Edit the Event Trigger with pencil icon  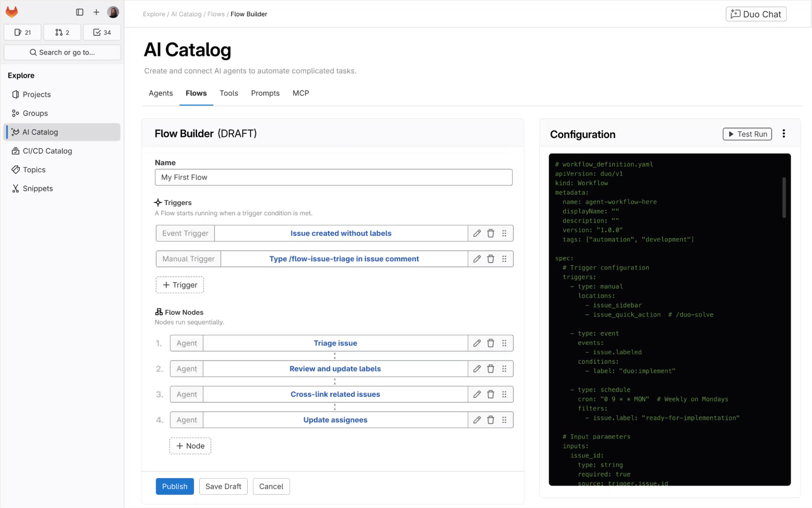click(477, 233)
